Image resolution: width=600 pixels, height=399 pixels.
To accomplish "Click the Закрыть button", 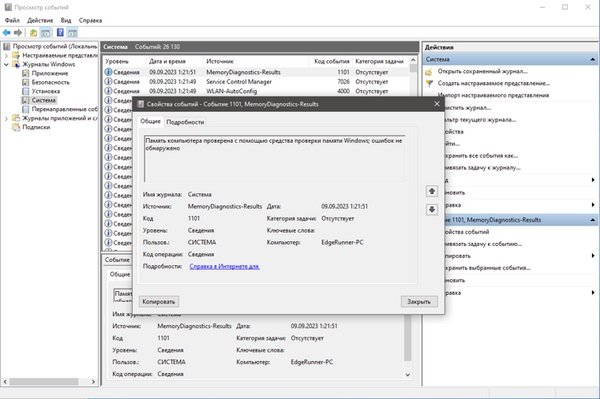I will (419, 301).
